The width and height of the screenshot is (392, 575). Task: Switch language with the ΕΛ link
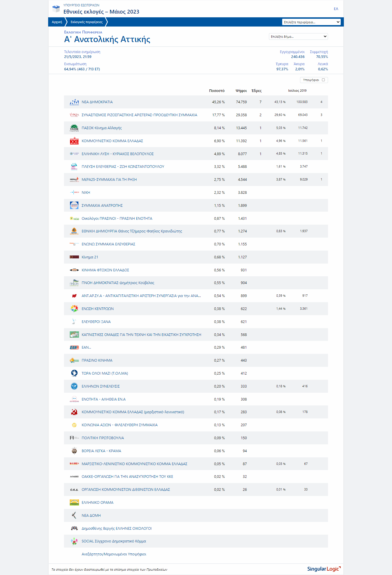point(336,9)
